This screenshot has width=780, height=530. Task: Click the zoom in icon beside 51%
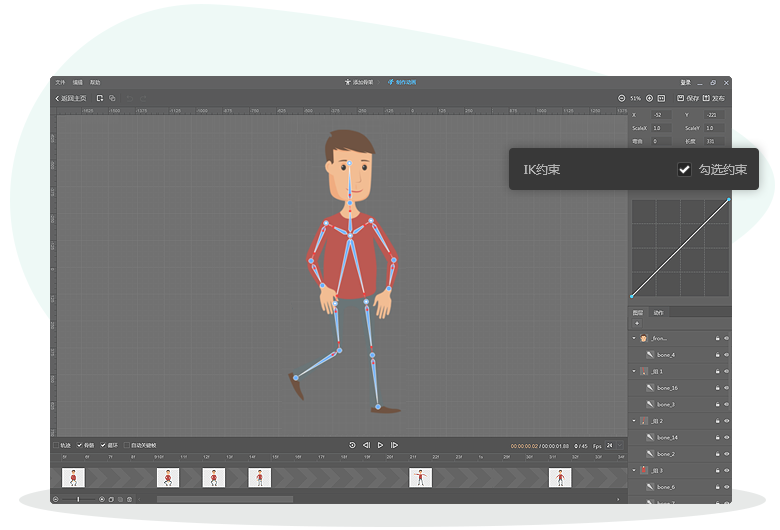(649, 98)
